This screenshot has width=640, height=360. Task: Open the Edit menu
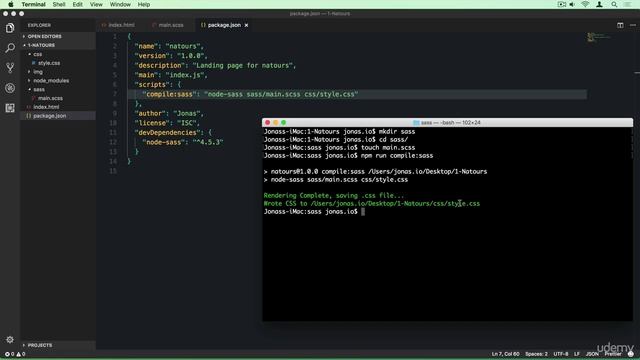[x=78, y=4]
